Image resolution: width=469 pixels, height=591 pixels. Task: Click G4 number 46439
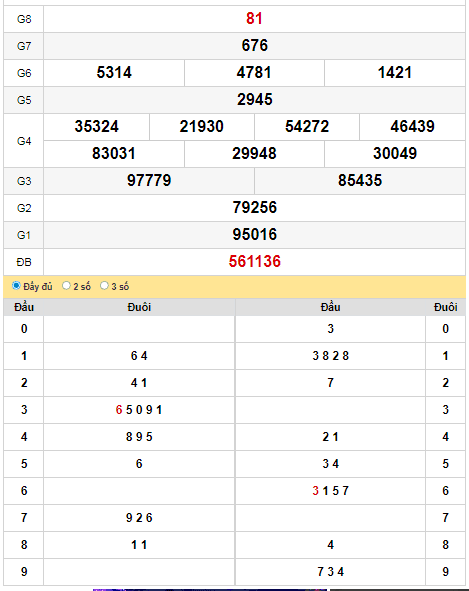[412, 127]
